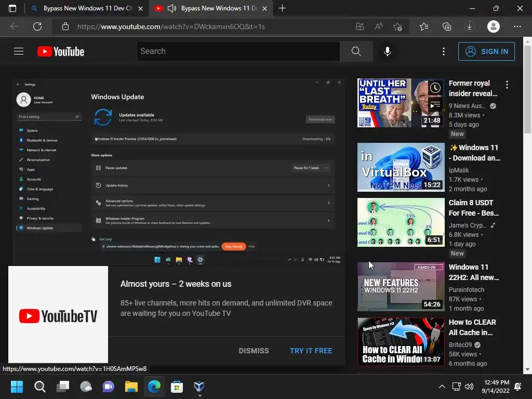Add royal insider video to queue

435,105
